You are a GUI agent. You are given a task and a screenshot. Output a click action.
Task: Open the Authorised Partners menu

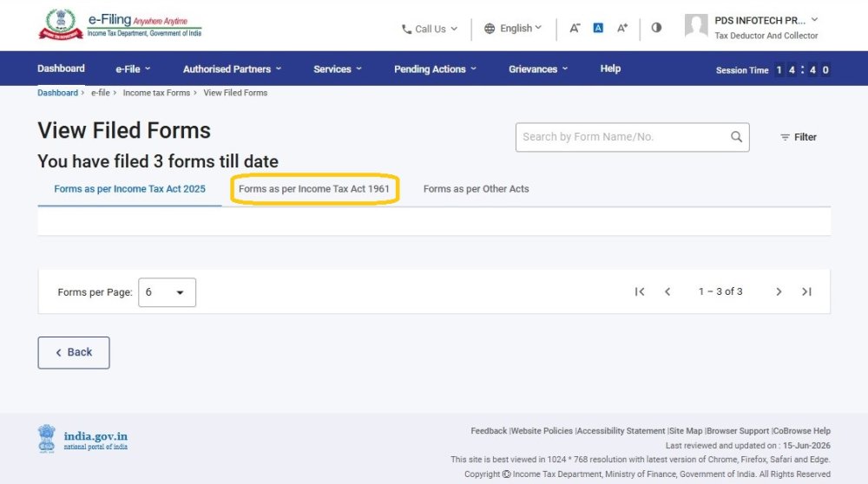(232, 69)
